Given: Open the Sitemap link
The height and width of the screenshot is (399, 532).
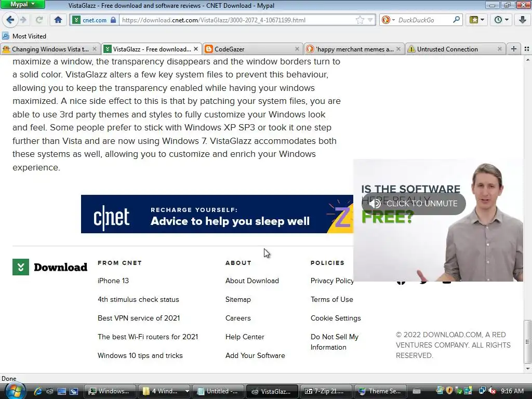Looking at the screenshot, I should [238, 299].
